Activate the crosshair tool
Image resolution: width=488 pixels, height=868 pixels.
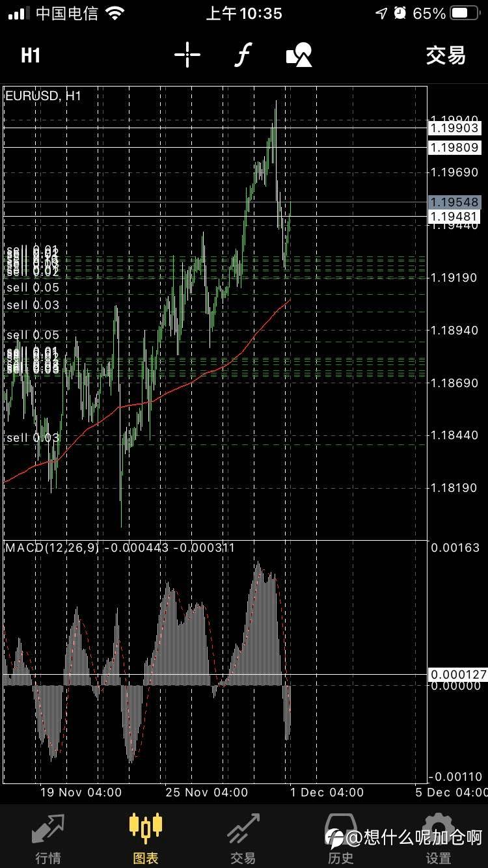tap(187, 55)
